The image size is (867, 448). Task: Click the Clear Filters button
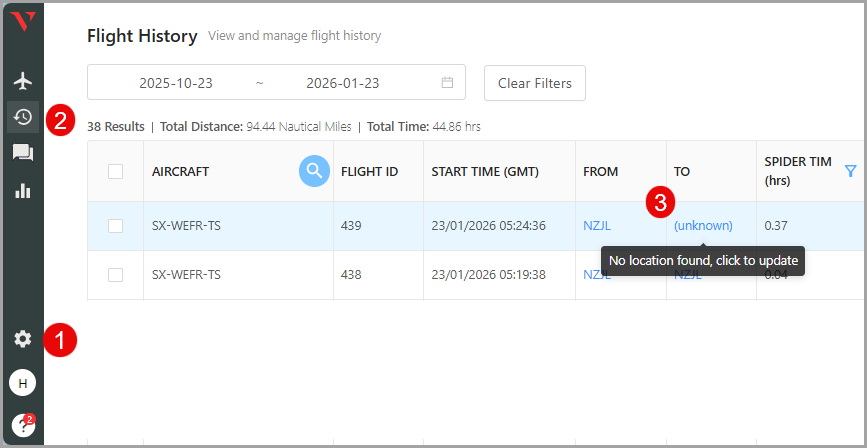point(534,83)
